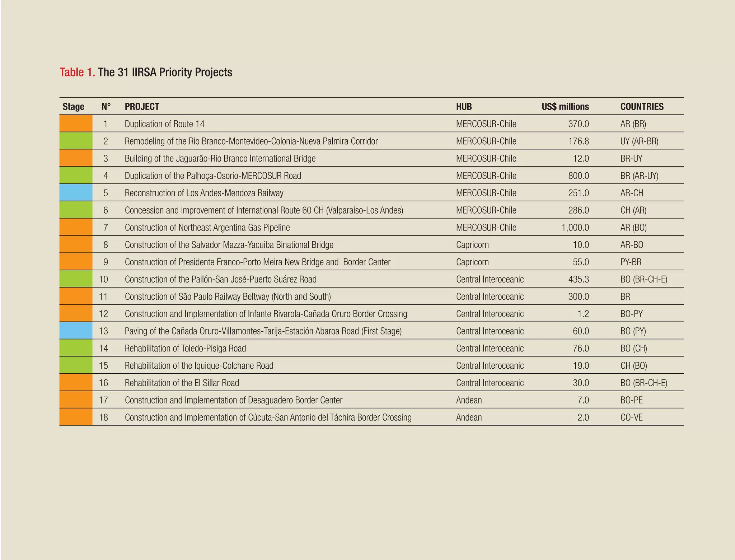The image size is (735, 560).
Task: Select the Duplication of Route 14 project name
Action: 164,124
